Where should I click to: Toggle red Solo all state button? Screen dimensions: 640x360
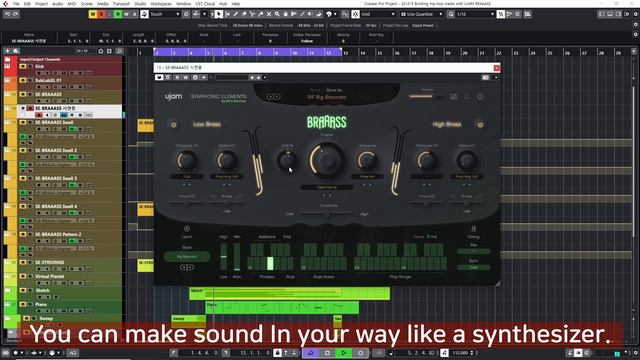[101, 14]
